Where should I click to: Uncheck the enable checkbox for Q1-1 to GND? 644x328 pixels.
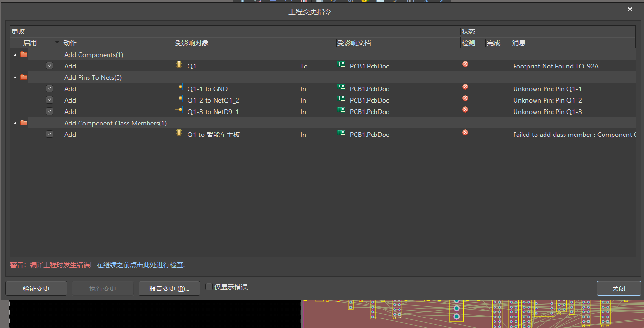pos(50,88)
